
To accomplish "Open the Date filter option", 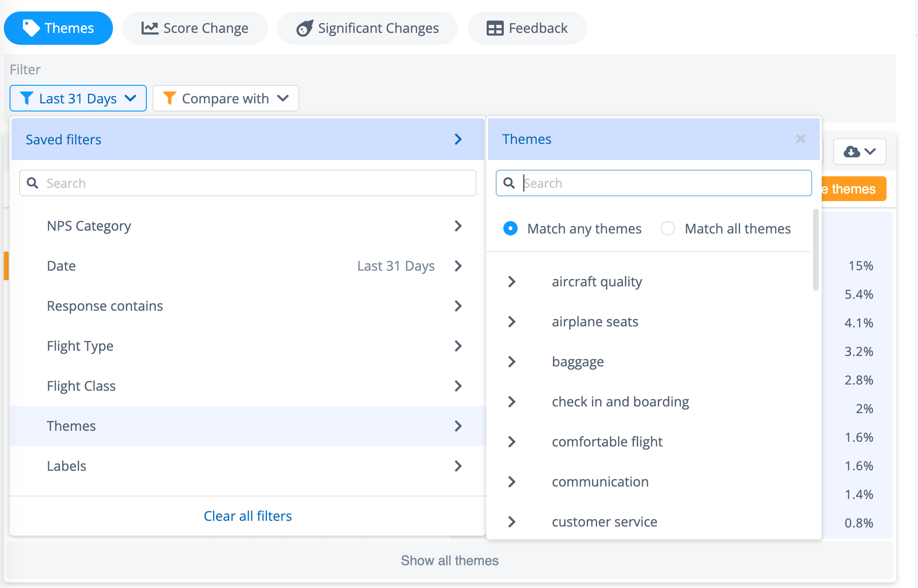I will click(x=247, y=266).
